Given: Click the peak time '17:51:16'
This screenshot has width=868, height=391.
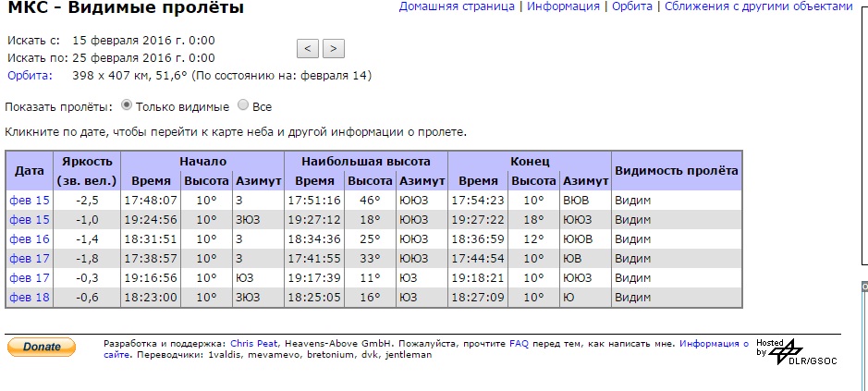Looking at the screenshot, I should [314, 201].
